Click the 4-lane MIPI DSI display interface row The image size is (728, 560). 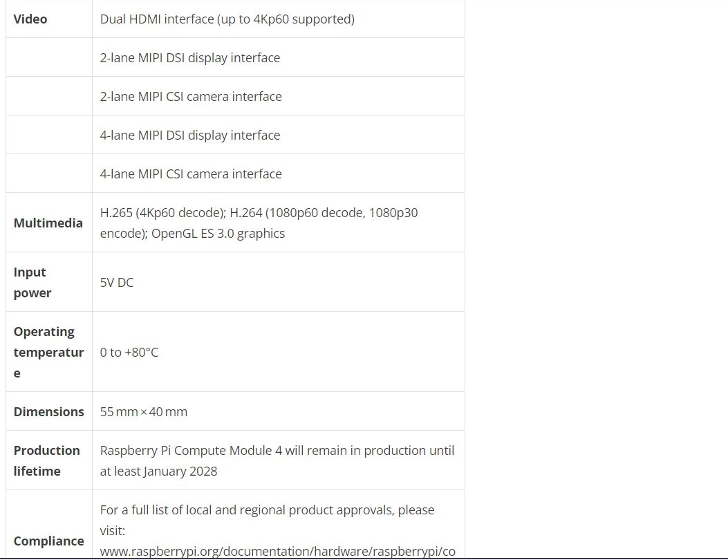(190, 136)
